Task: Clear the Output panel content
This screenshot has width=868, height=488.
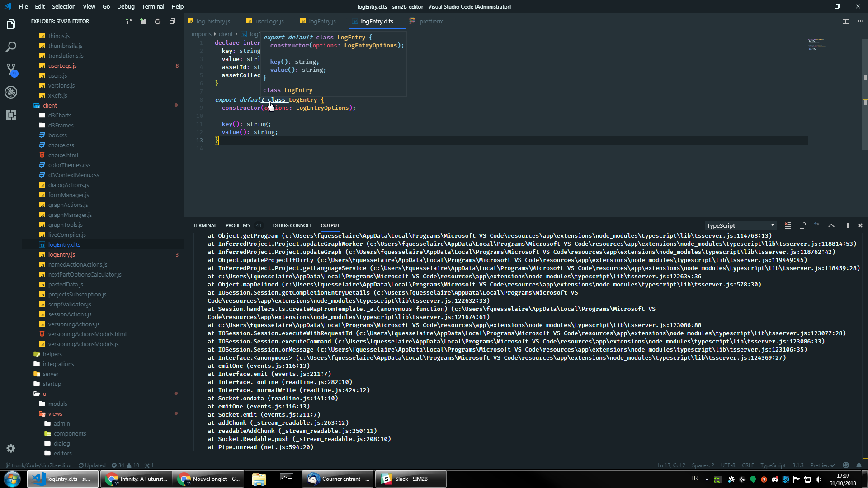Action: (x=788, y=225)
